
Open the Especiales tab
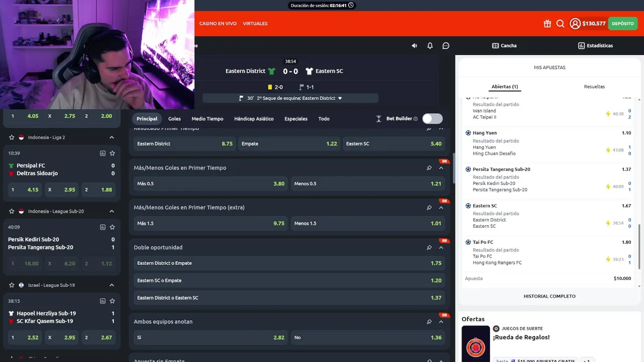point(296,119)
